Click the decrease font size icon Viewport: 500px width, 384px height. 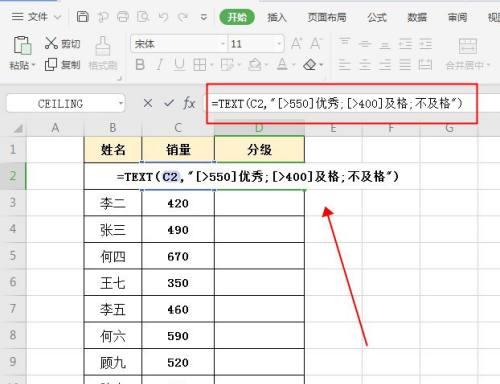click(x=316, y=44)
